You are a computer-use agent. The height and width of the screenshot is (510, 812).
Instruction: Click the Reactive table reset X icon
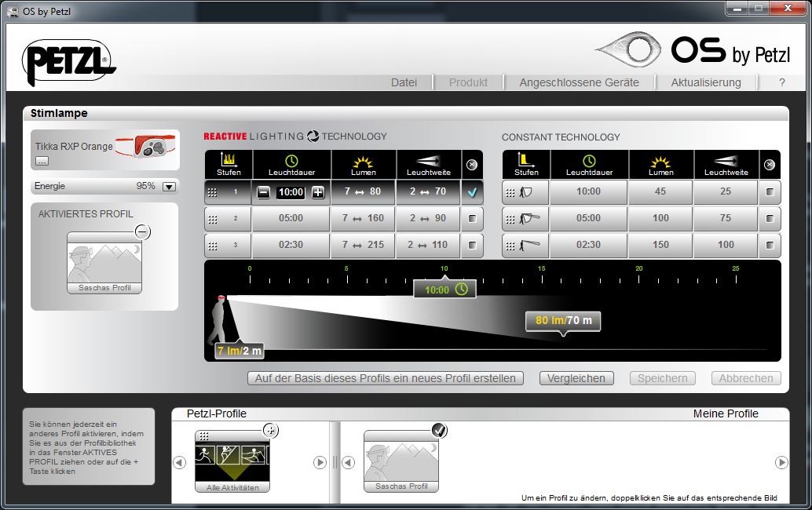coord(472,165)
